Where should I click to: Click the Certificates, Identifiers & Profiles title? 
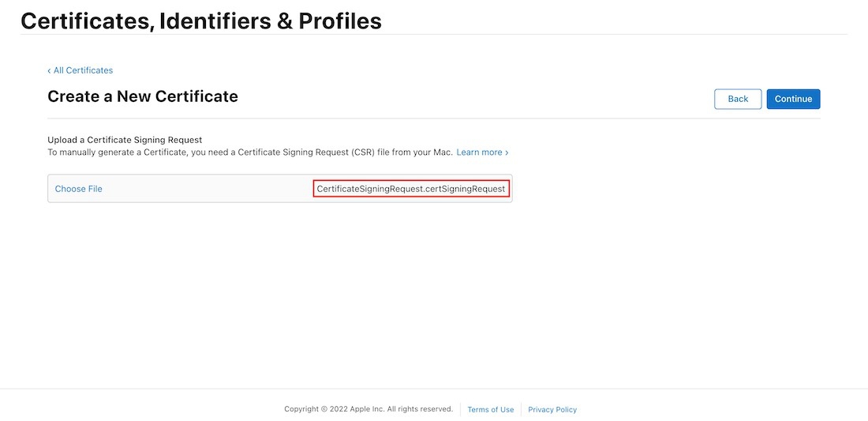coord(201,21)
